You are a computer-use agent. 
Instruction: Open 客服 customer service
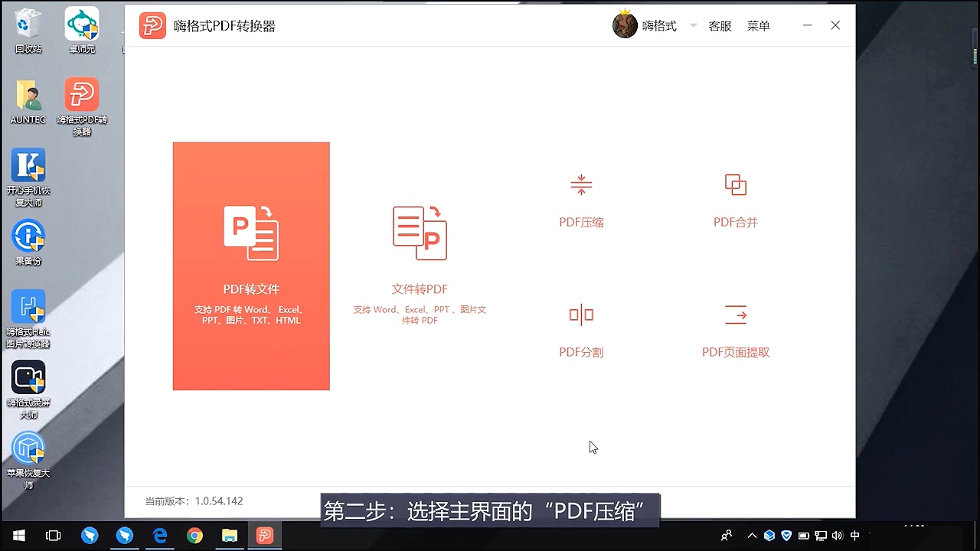pyautogui.click(x=720, y=25)
